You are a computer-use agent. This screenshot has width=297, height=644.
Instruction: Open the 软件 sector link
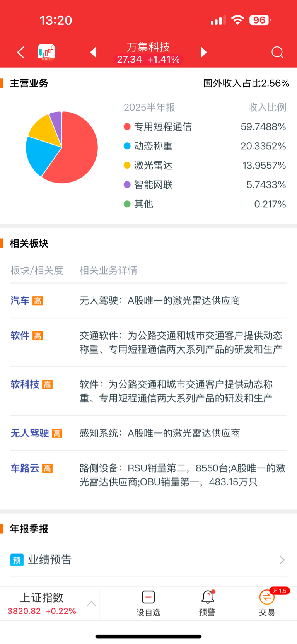tap(20, 335)
